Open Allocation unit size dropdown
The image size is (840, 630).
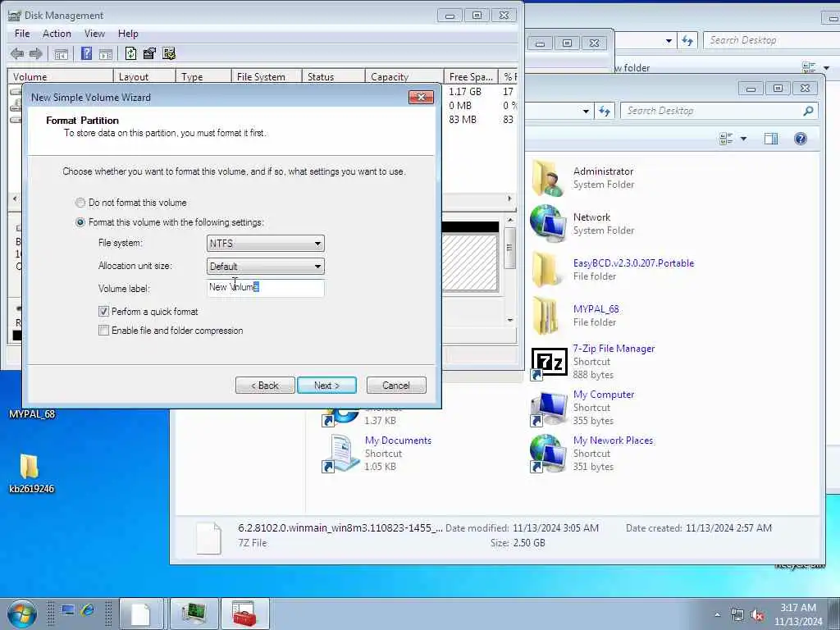[266, 267]
